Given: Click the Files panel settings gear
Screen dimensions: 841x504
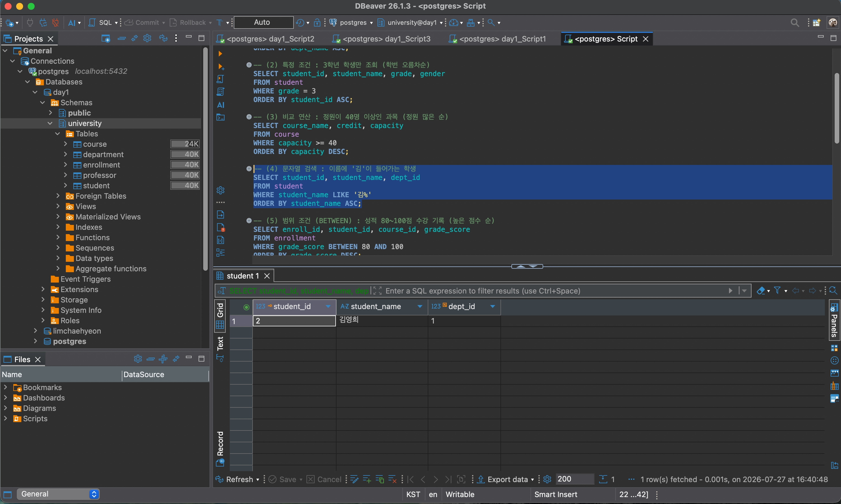Looking at the screenshot, I should pyautogui.click(x=138, y=359).
